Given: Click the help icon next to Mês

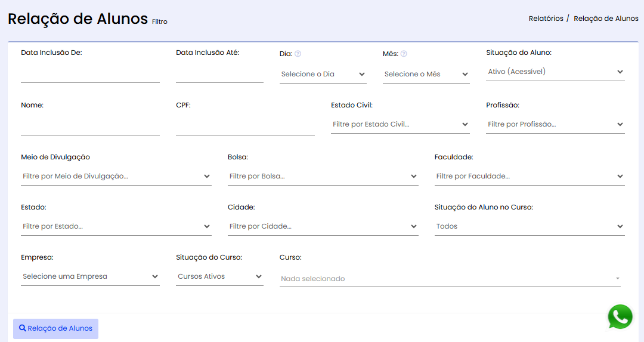Looking at the screenshot, I should click(x=404, y=54).
